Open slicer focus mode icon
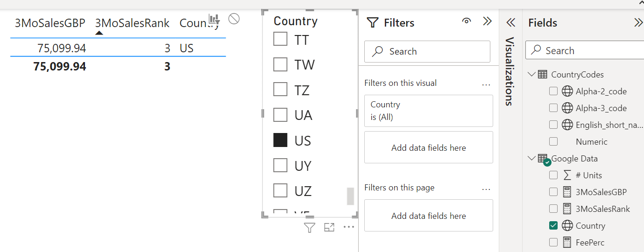The image size is (644, 252). pyautogui.click(x=329, y=228)
